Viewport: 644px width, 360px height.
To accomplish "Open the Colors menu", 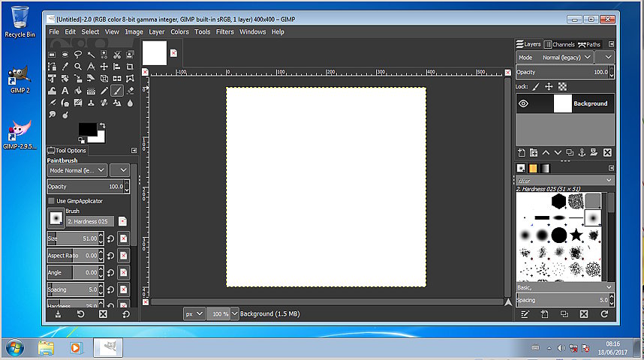I will tap(179, 31).
